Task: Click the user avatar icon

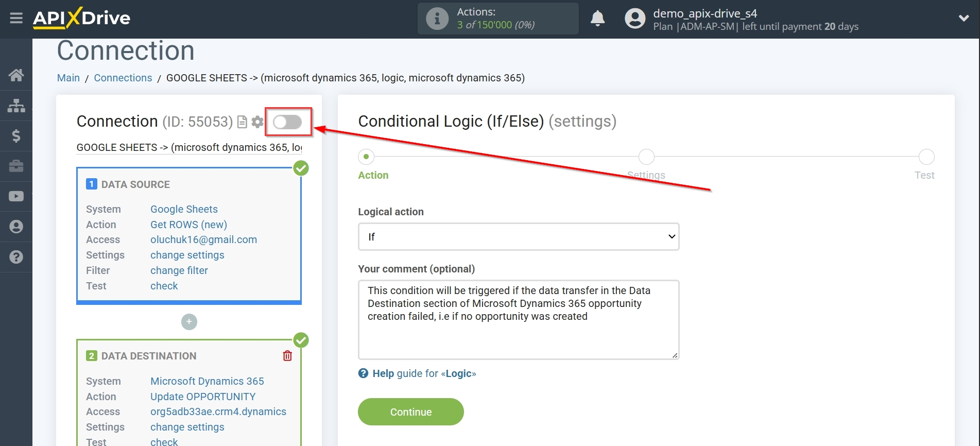Action: [635, 19]
